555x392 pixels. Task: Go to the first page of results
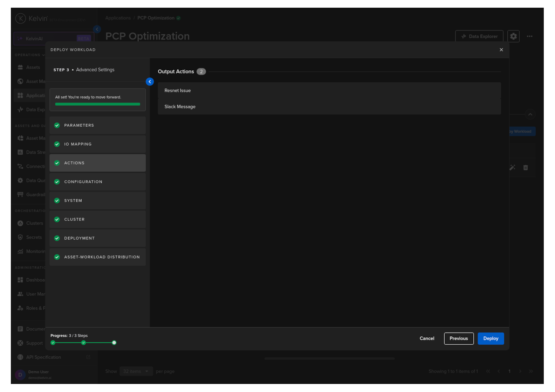tap(488, 371)
